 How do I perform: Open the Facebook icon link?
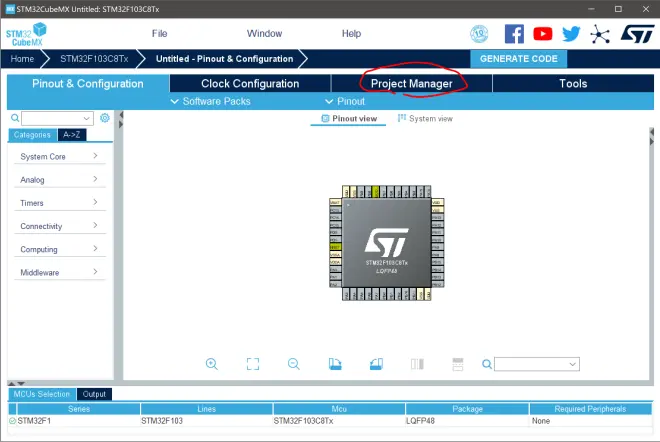pos(514,34)
